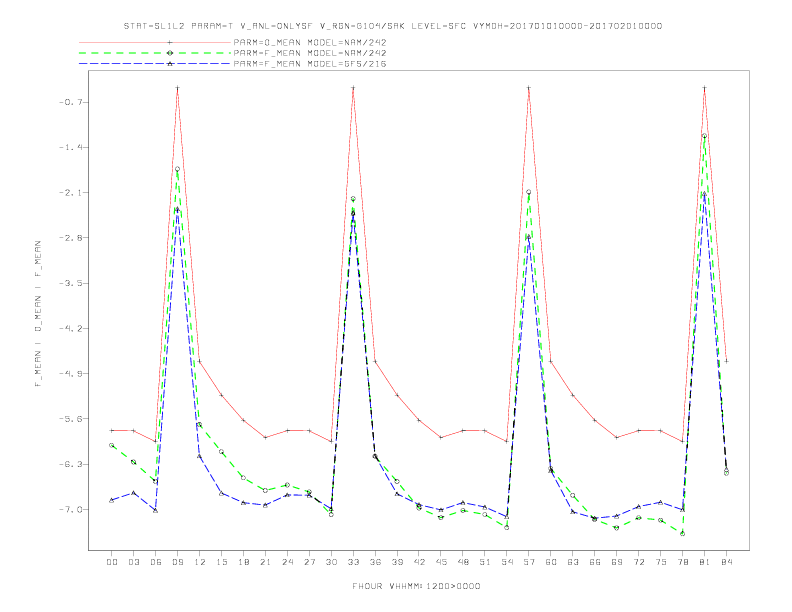
Task: Click x-axis tick label '36'
Action: coord(375,562)
